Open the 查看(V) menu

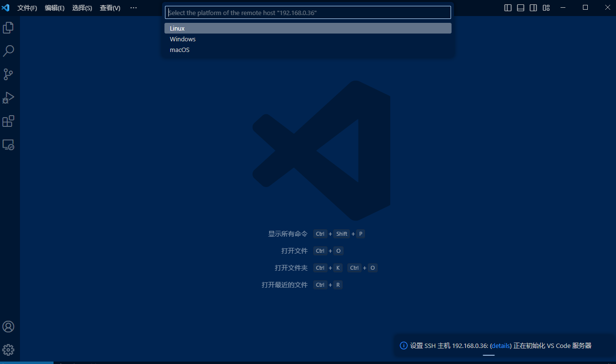pos(110,8)
